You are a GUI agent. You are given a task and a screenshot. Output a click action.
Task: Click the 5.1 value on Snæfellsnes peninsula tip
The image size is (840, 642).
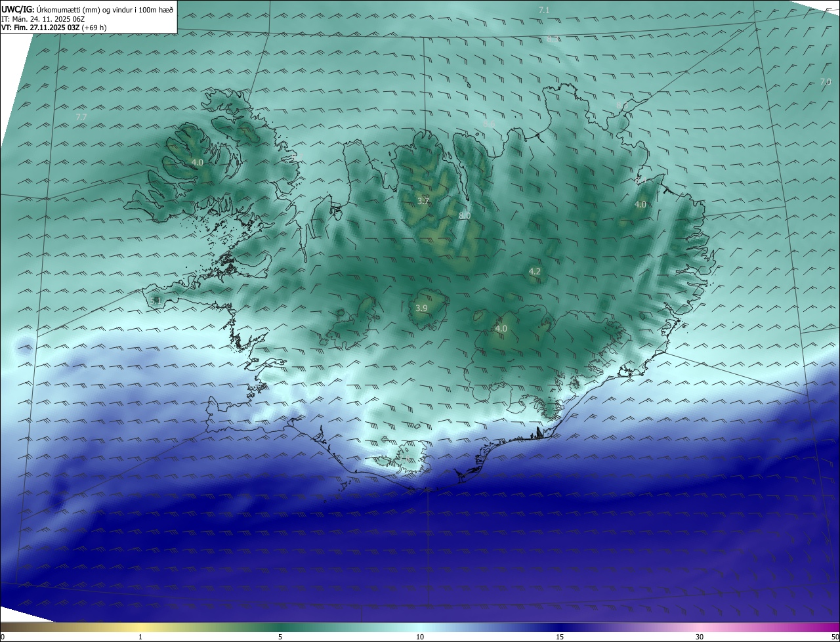click(156, 300)
